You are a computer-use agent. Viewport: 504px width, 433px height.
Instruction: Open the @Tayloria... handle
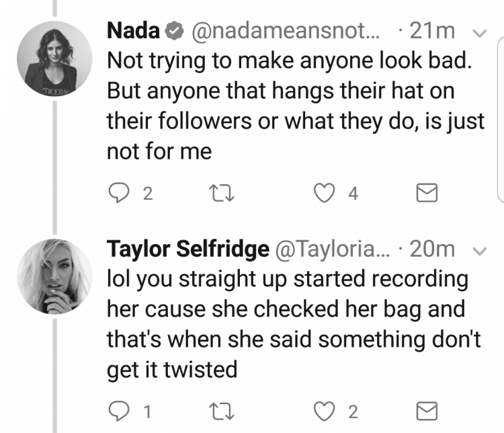pos(332,249)
